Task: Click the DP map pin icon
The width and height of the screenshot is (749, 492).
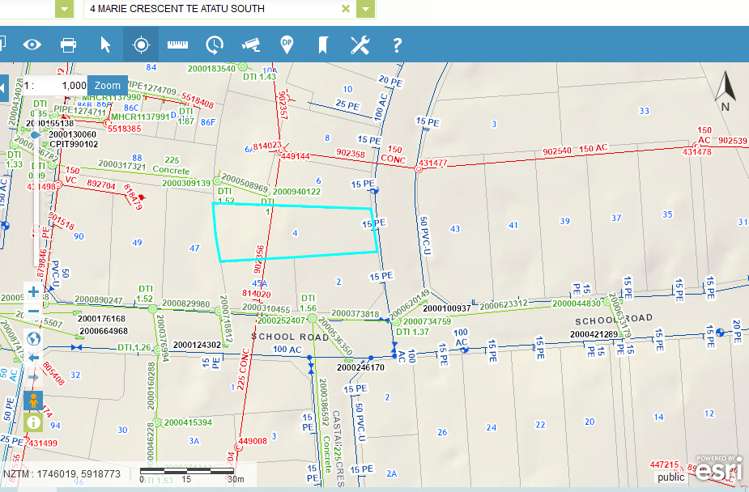Action: (287, 45)
